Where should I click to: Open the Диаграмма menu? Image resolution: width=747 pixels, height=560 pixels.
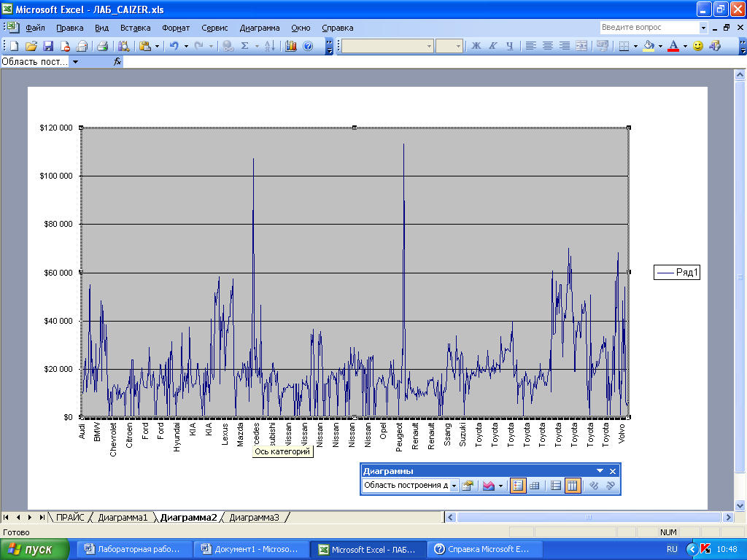pyautogui.click(x=260, y=28)
